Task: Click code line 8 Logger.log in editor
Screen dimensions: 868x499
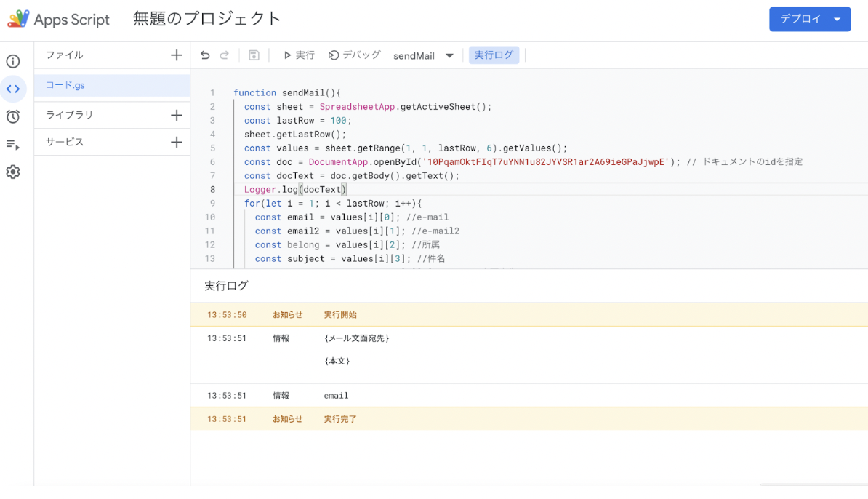Action: (x=295, y=190)
